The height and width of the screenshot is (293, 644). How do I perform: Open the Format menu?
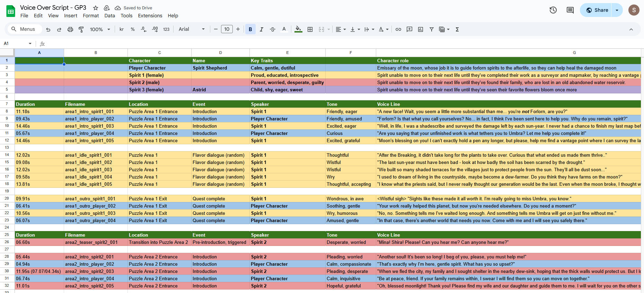(x=91, y=16)
